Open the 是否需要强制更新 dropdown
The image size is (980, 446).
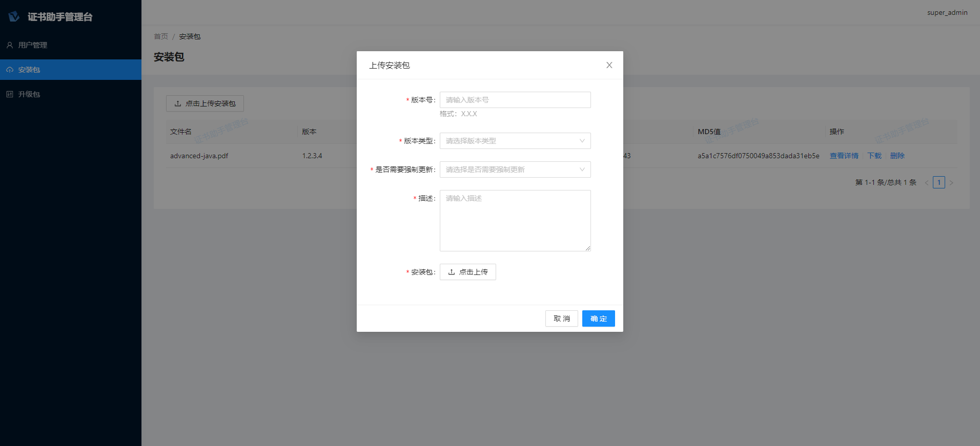click(515, 169)
